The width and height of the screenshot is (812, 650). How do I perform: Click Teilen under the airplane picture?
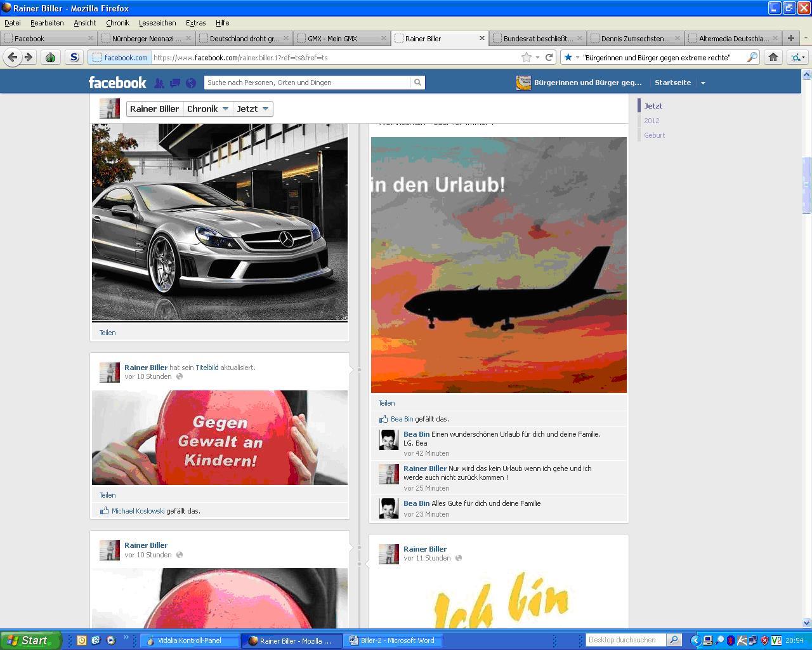386,403
